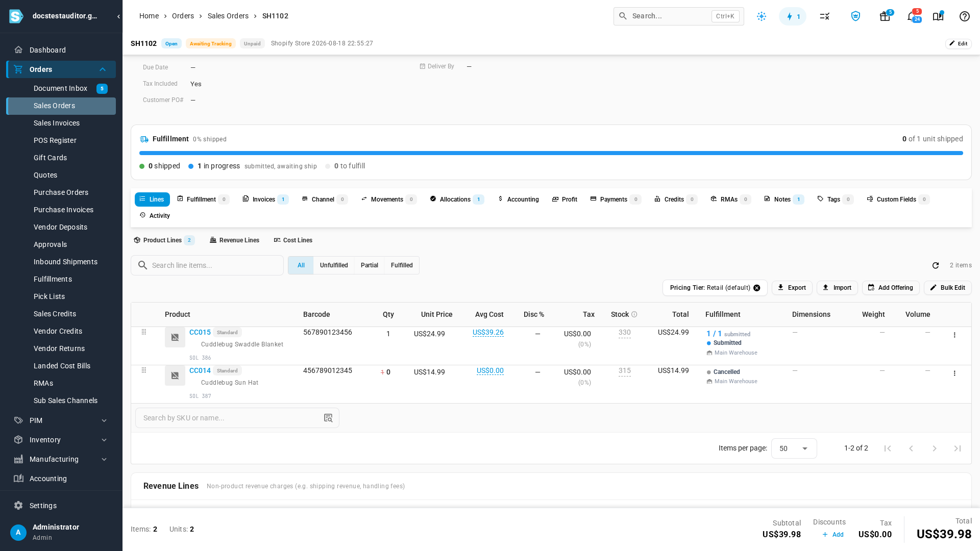Open the CC014 product link
This screenshot has height=551, width=980.
click(x=200, y=370)
